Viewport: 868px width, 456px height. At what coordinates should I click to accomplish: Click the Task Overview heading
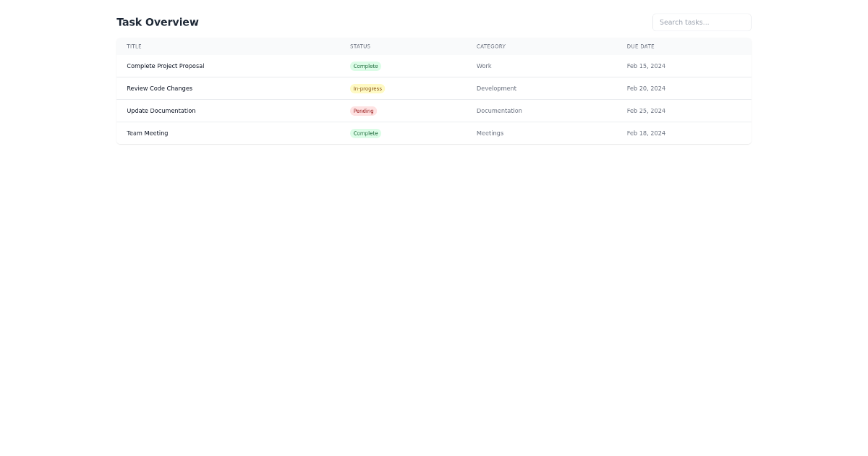(157, 22)
